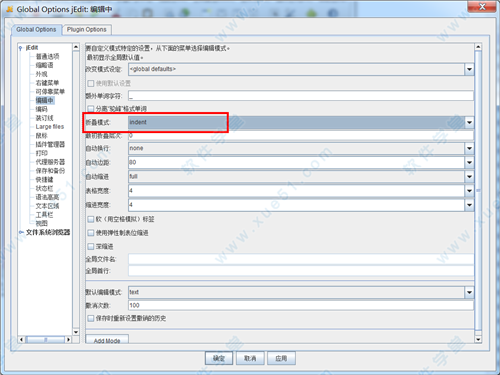The width and height of the screenshot is (500, 375).
Task: Select 文本区域 in the options tree
Action: coord(47,206)
